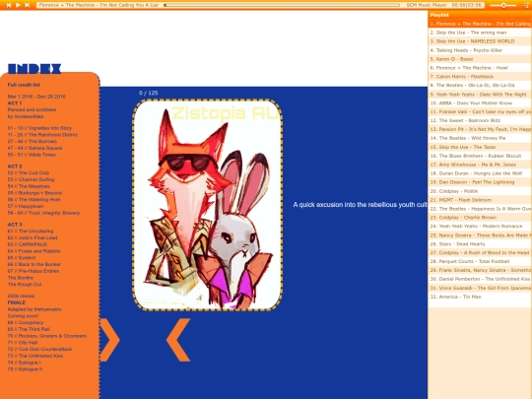Play Amy Winehouse - Me & Mr. Jones
Image resolution: width=532 pixels, height=399 pixels.
(x=480, y=165)
